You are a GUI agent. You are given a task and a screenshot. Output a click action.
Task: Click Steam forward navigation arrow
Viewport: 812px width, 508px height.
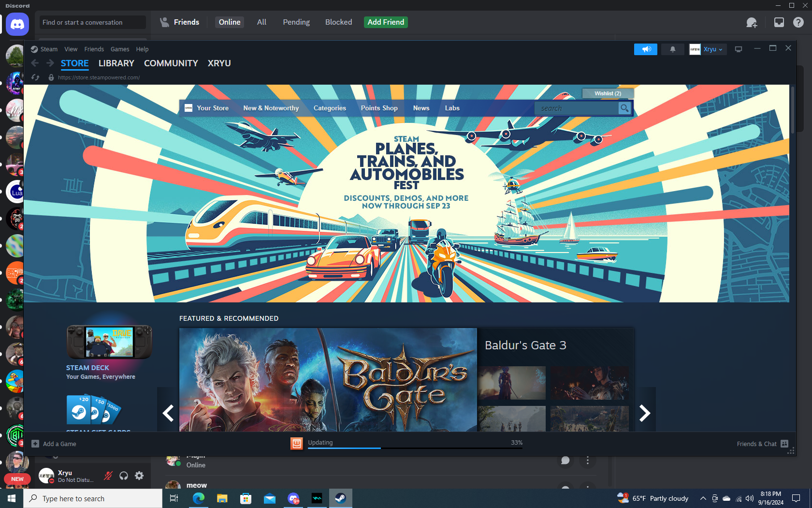[x=50, y=63]
